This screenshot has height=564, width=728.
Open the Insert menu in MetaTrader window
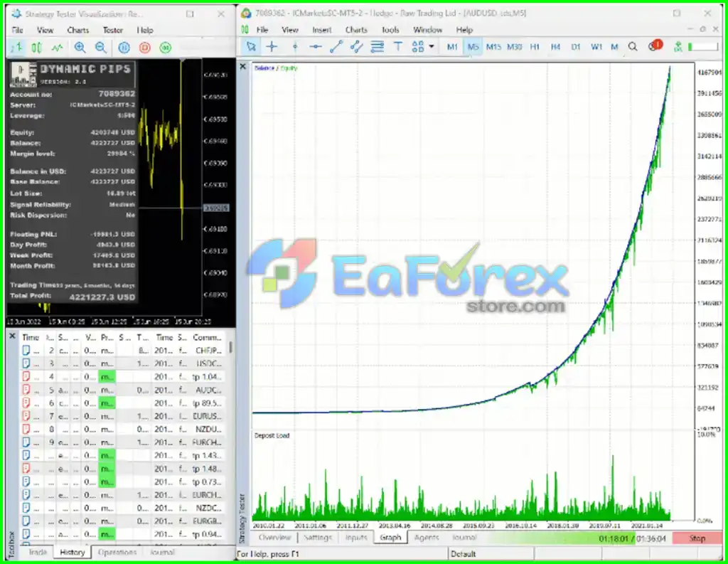322,30
